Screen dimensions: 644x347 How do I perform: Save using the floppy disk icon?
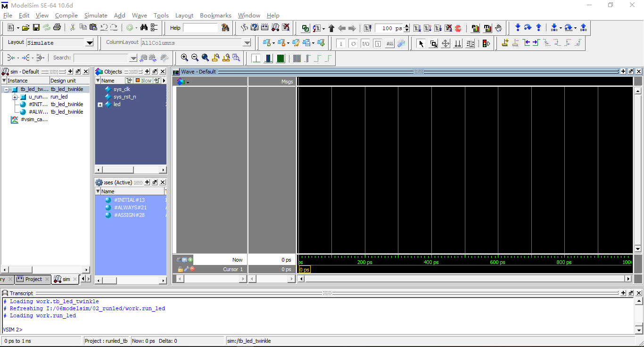36,28
